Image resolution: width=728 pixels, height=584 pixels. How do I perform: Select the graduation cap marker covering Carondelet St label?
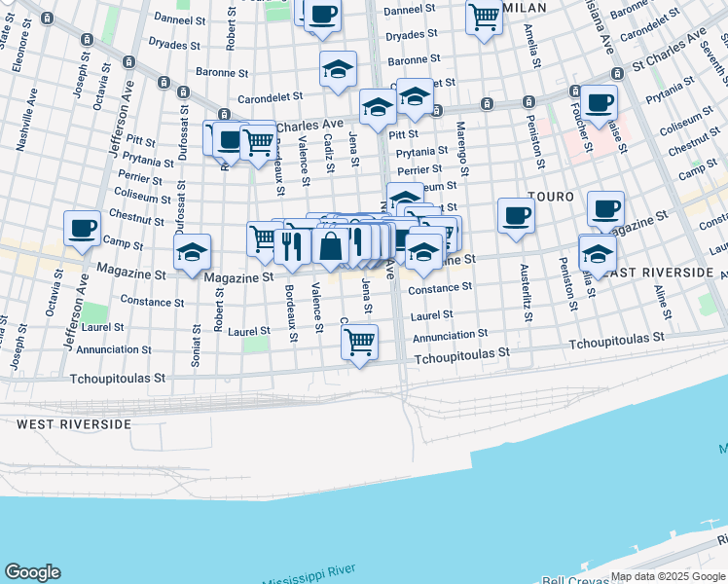(415, 100)
